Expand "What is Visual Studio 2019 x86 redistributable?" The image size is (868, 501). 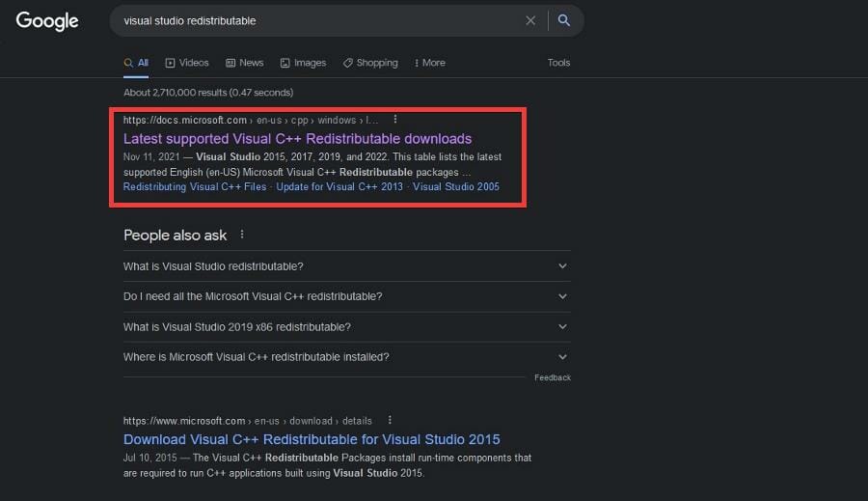(x=563, y=327)
